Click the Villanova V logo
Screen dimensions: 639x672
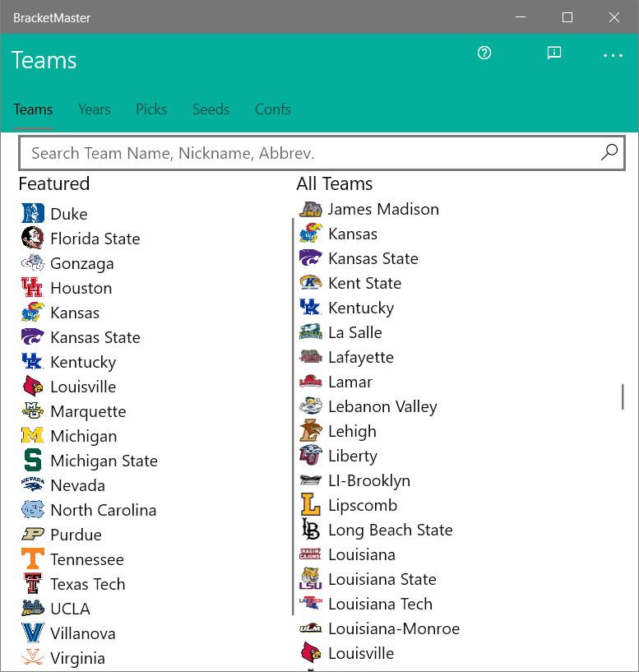coord(33,633)
